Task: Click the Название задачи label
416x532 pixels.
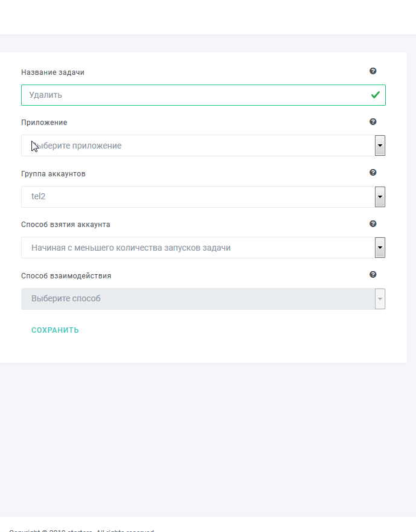Action: point(53,72)
